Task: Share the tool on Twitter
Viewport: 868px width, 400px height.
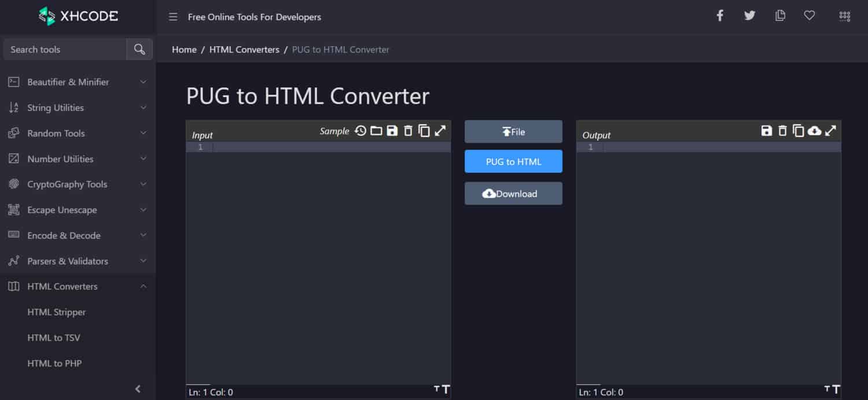Action: (749, 16)
